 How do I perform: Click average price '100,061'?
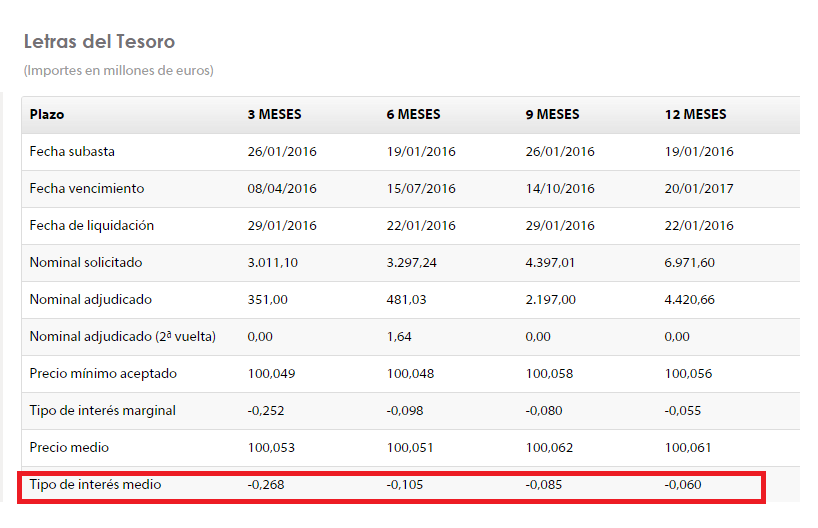point(688,448)
